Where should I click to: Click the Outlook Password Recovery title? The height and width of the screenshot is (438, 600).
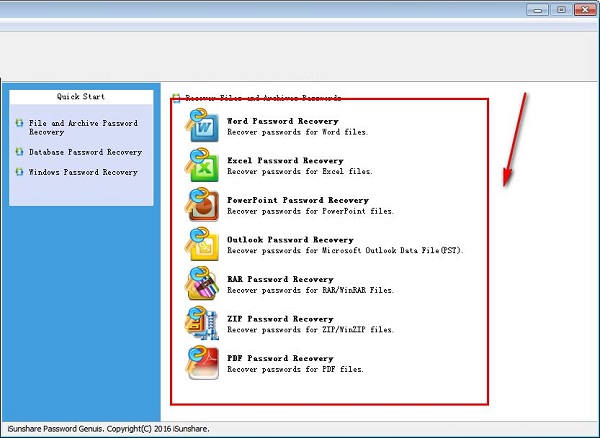(x=290, y=240)
